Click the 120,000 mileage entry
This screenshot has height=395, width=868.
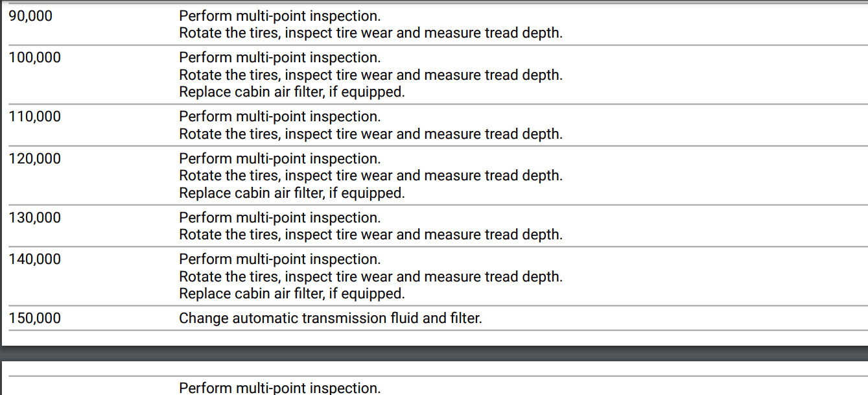pos(35,159)
